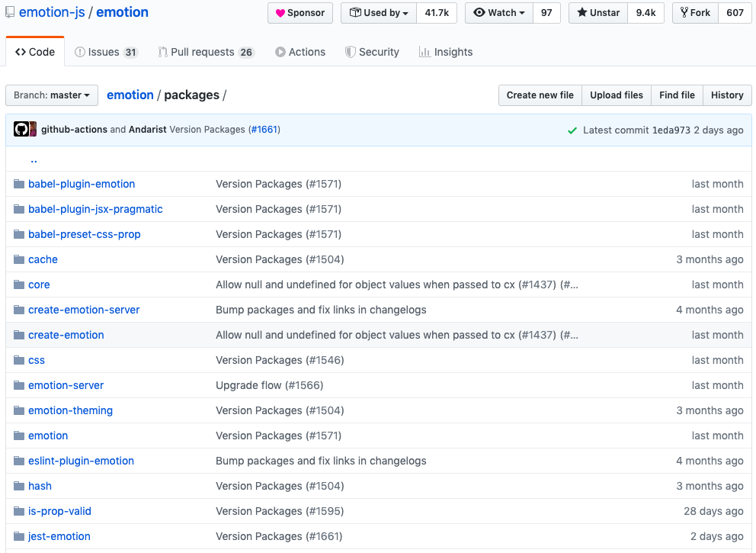Viewport: 756px width, 553px height.
Task: Click folder icon beside eslint-plugin-emotion
Action: 19,461
